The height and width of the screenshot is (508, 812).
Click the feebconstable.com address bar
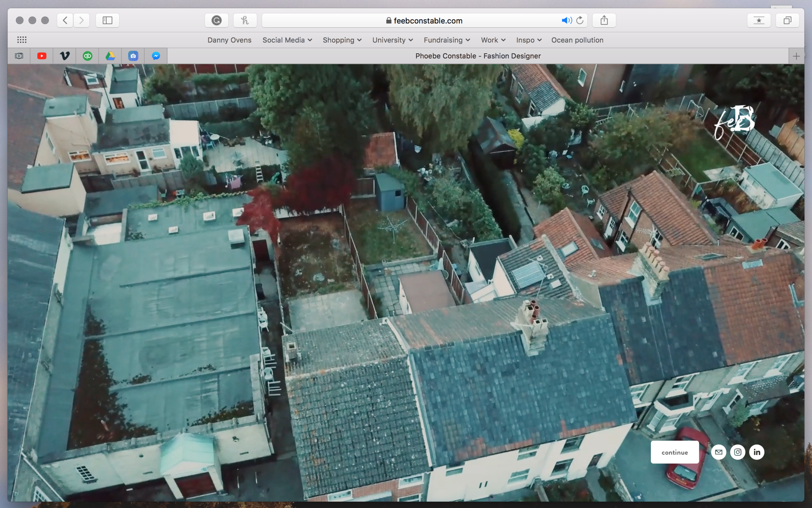[424, 20]
